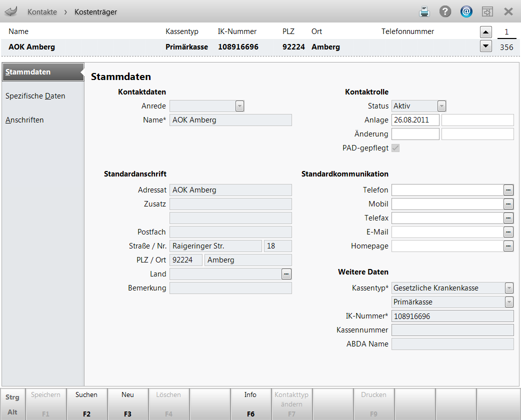The width and height of the screenshot is (521, 420).
Task: Click the Telefax input field
Action: (x=447, y=218)
